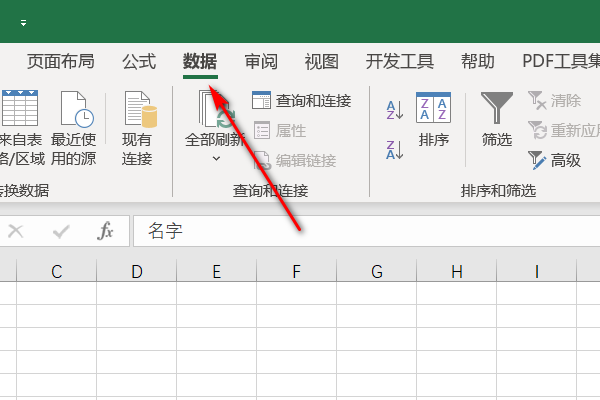Image resolution: width=600 pixels, height=400 pixels.
Task: Click the 全部刷新 refresh icon
Action: (215, 109)
